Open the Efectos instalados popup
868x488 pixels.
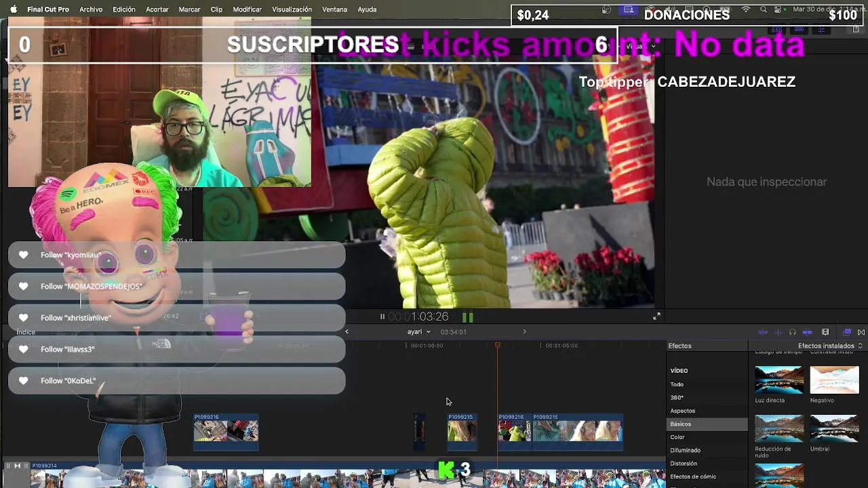[x=830, y=346]
